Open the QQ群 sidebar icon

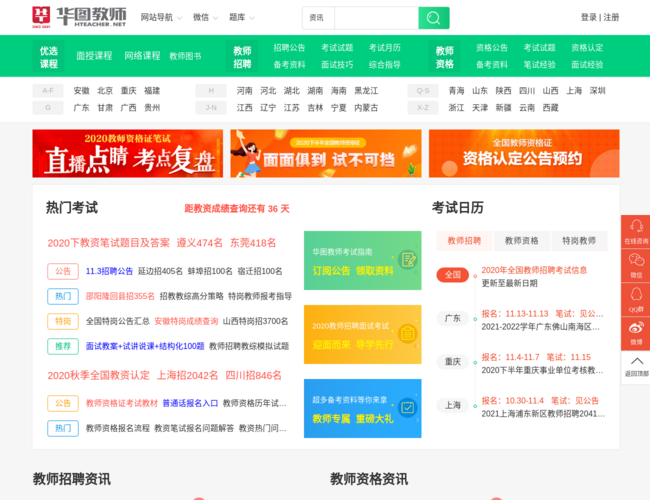pyautogui.click(x=636, y=299)
